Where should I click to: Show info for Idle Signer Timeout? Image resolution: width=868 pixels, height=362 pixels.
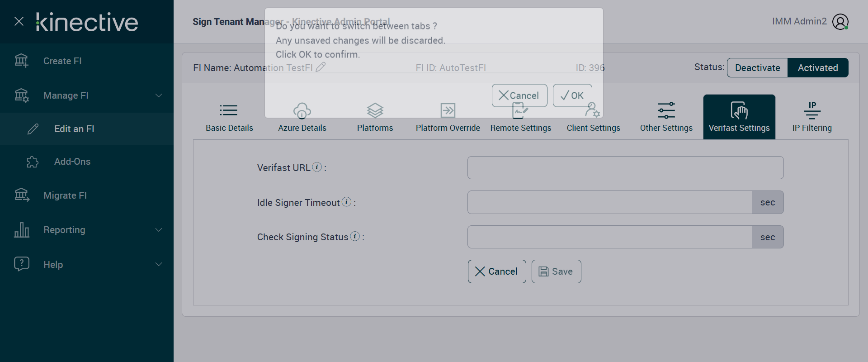[346, 202]
